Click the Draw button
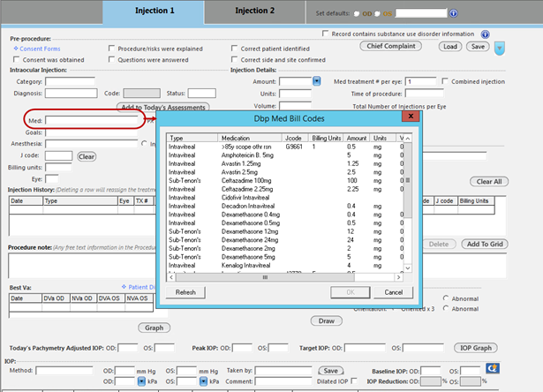 coord(327,320)
